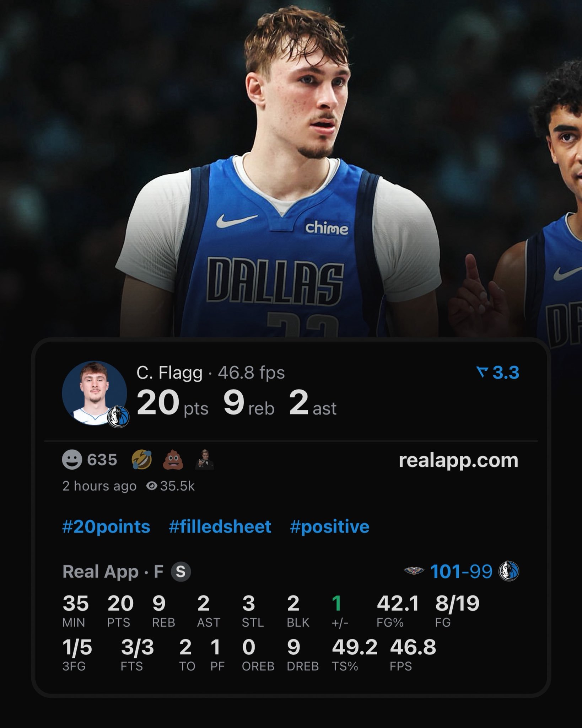Click the Mavericks logo beside the score
Screen dimensions: 582x728
coord(509,571)
